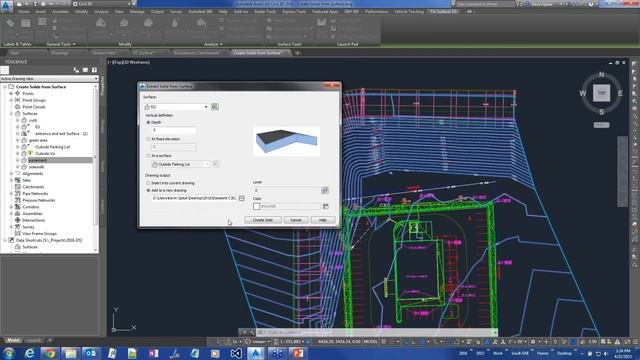This screenshot has width=640, height=360.
Task: Click the solid preview thumbnail image
Action: pos(287,141)
